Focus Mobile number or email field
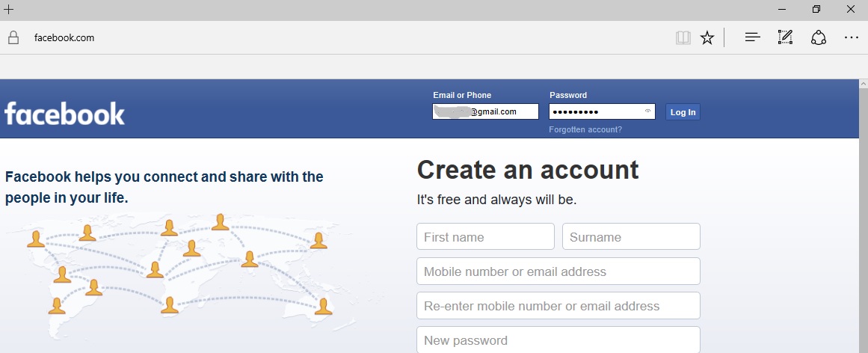868x353 pixels. (x=558, y=271)
